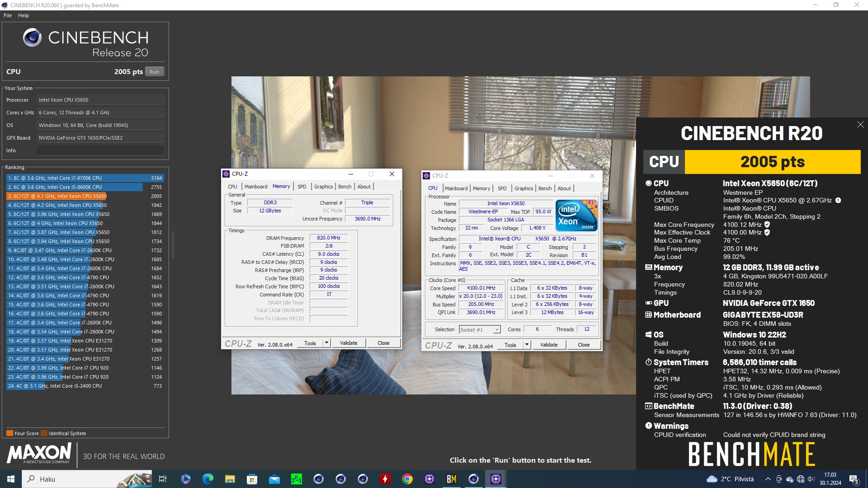Open Microsoft Store from the taskbar
The width and height of the screenshot is (868, 488).
[x=252, y=479]
